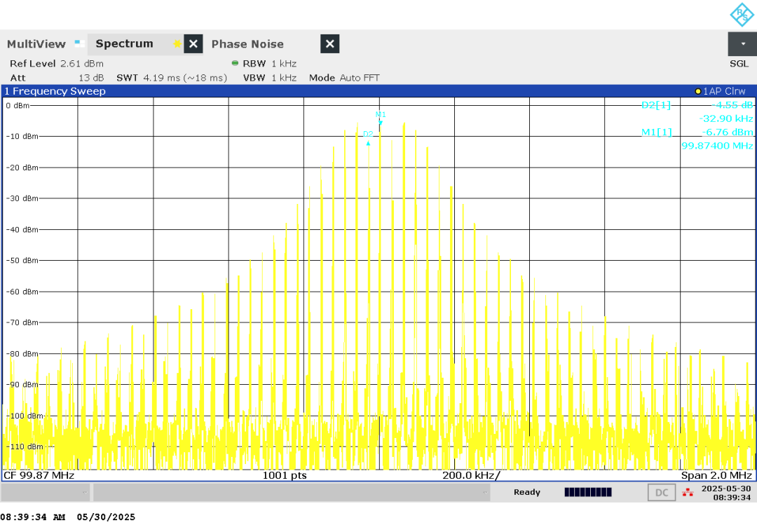This screenshot has height=532, width=757.
Task: Click the 99.87400 MHz marker frequency
Action: 717,146
